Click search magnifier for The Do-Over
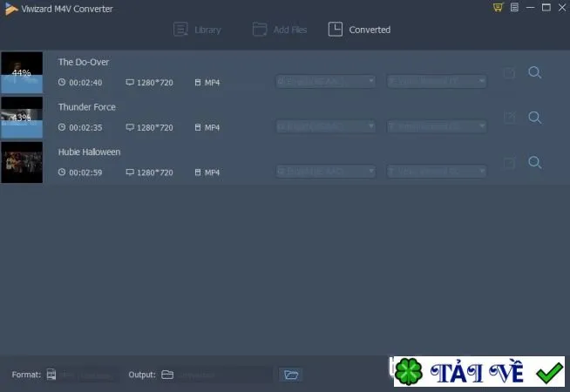This screenshot has height=392, width=570. coord(535,72)
